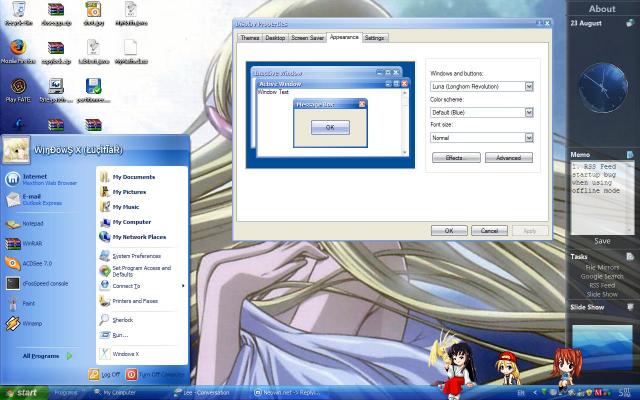This screenshot has height=400, width=640.
Task: Open cFosSpeed console from Start menu
Action: pos(37,283)
